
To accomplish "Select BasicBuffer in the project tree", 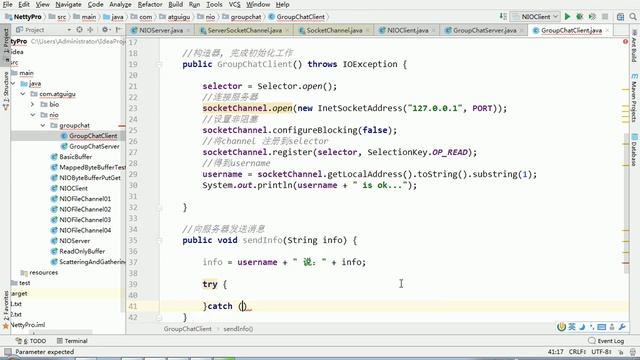I will tap(76, 157).
